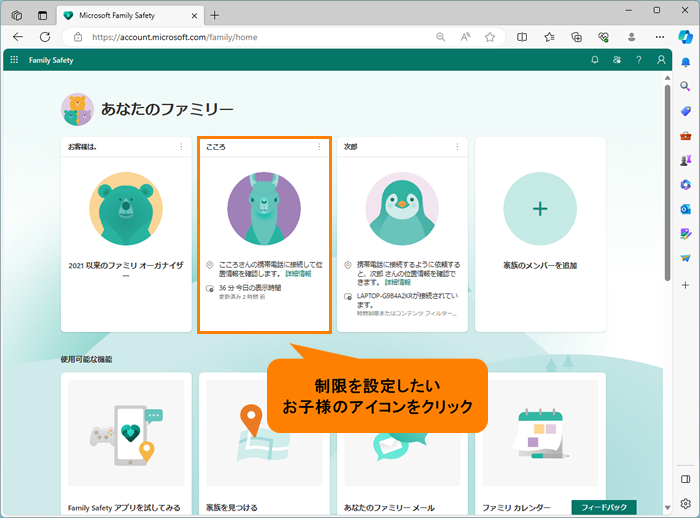The height and width of the screenshot is (518, 700).
Task: Click 36 分 今日の表示時間 text
Action: (x=250, y=288)
